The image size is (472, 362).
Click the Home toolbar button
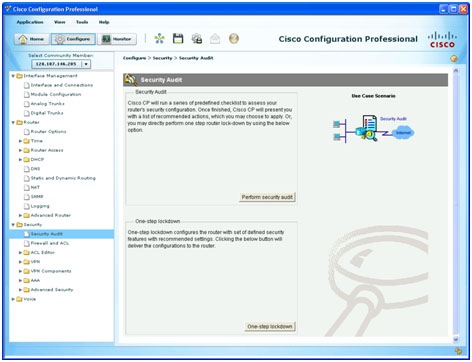click(32, 39)
